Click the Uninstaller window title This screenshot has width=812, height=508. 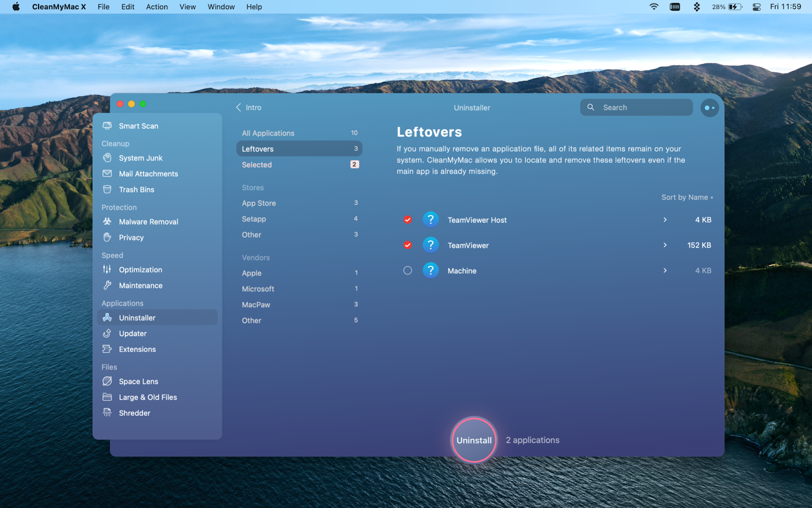pos(472,108)
